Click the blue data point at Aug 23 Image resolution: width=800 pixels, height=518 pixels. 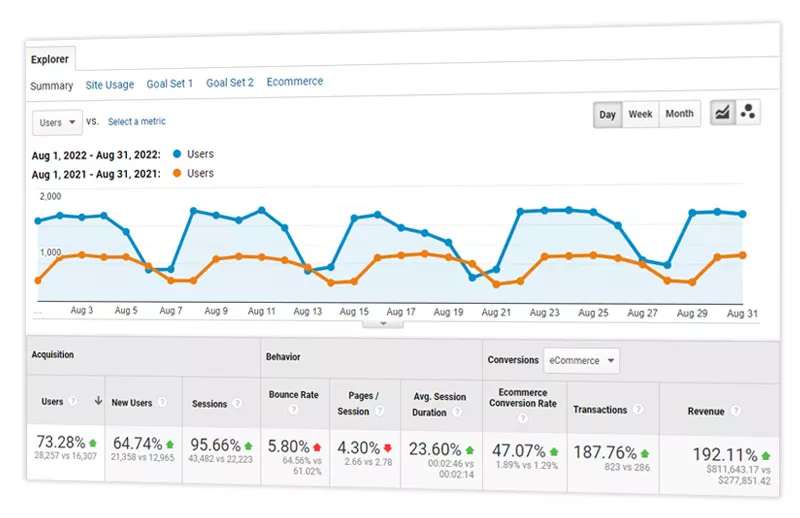tap(544, 210)
